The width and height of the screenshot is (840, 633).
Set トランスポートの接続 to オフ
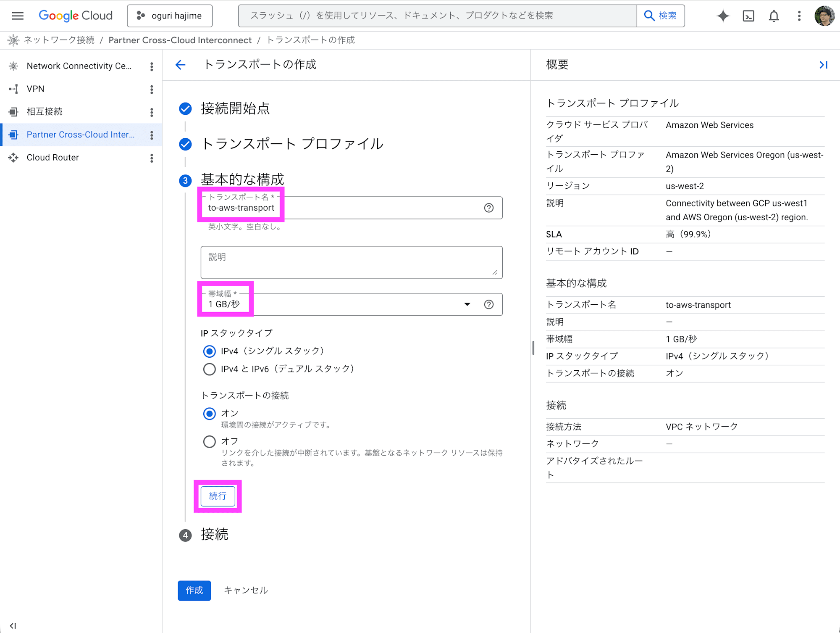click(x=209, y=441)
